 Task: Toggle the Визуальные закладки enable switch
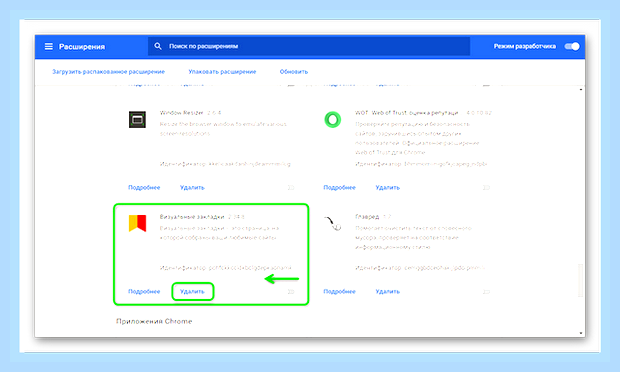pyautogui.click(x=291, y=291)
